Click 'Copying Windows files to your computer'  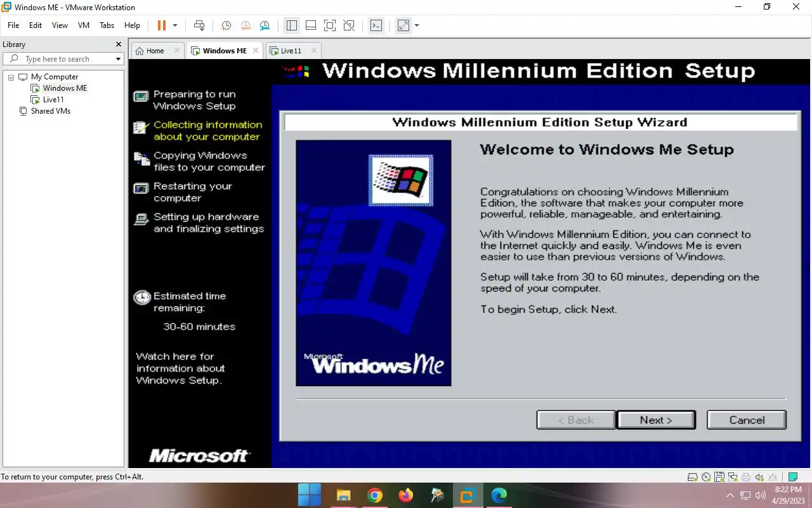pyautogui.click(x=209, y=161)
